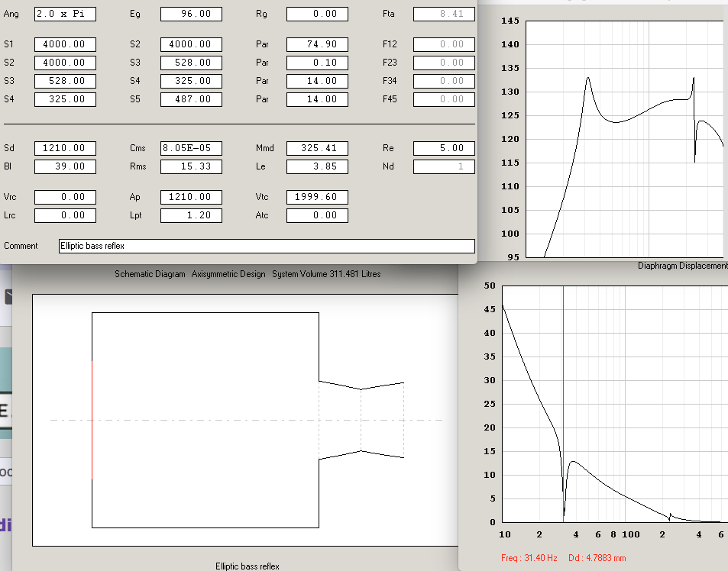Image resolution: width=728 pixels, height=571 pixels.
Task: Click the S1 field with value 4000.00
Action: (65, 44)
